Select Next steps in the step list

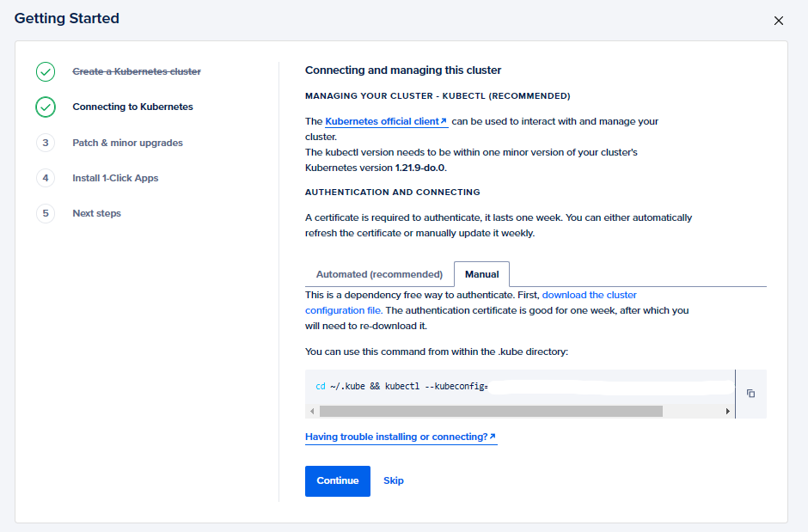click(x=96, y=213)
